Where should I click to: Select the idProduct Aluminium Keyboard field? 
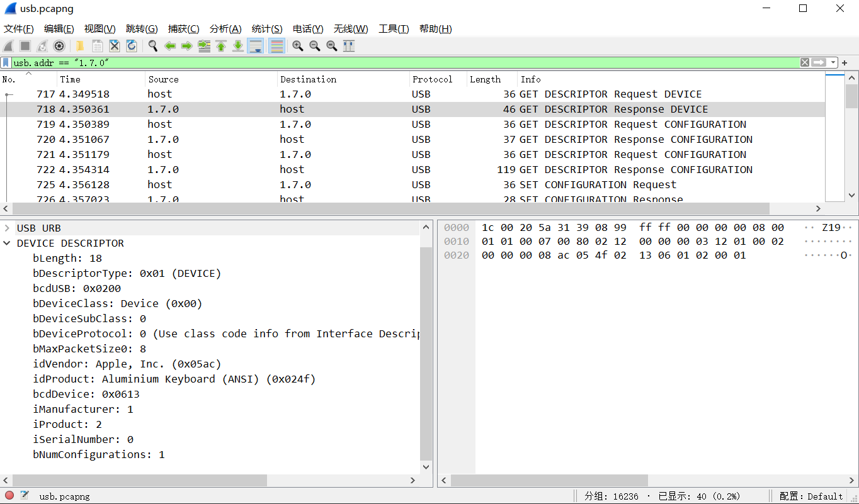click(x=174, y=379)
